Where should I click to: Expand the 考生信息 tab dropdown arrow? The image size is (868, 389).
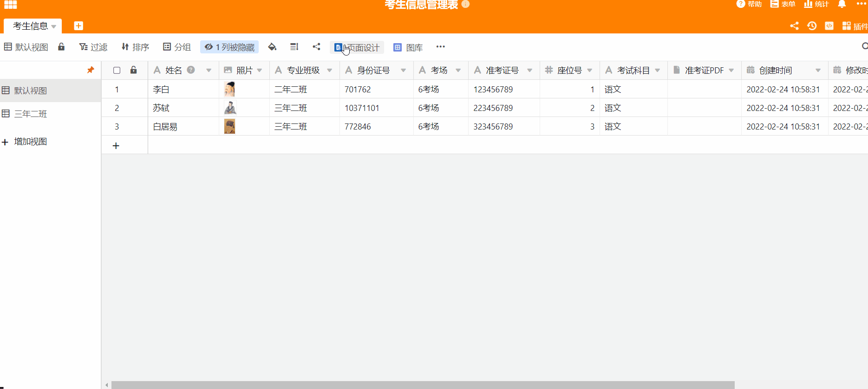click(54, 26)
